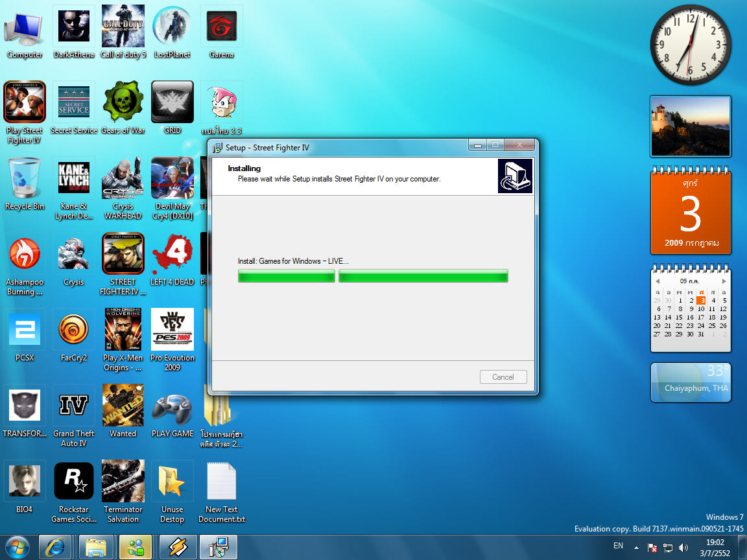Click the LostPlanet desktop icon

[172, 32]
